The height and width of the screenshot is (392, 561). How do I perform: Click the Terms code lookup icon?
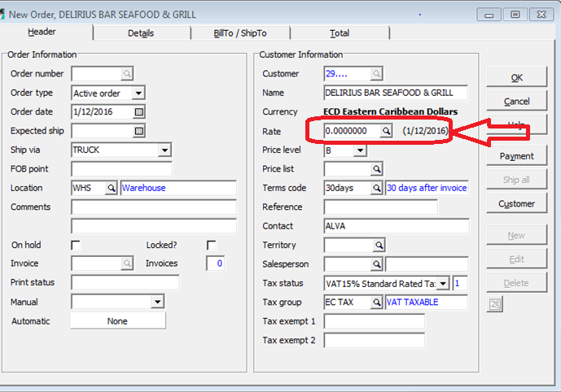pos(376,188)
